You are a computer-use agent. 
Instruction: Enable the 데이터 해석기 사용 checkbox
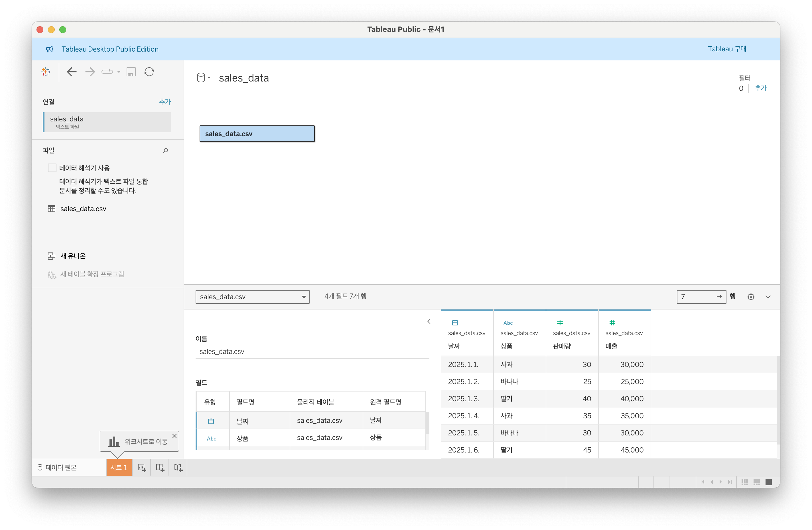tap(52, 168)
